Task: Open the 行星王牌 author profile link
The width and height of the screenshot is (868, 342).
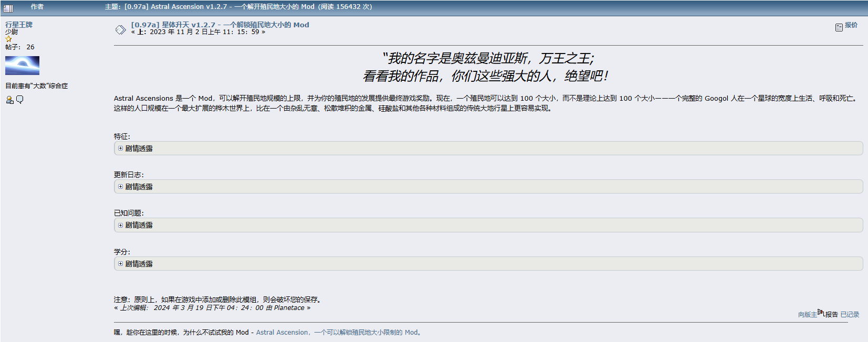Action: [x=19, y=25]
